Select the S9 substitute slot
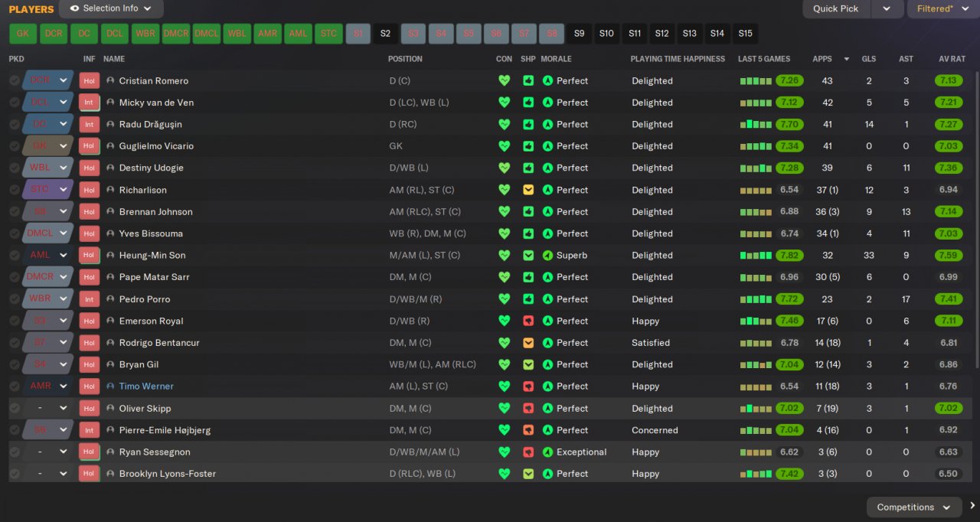This screenshot has height=522, width=980. click(579, 34)
